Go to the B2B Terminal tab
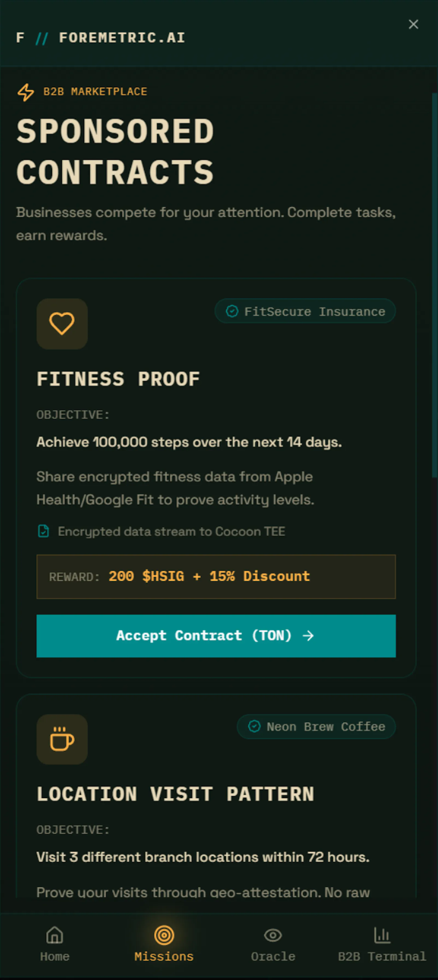 point(382,944)
